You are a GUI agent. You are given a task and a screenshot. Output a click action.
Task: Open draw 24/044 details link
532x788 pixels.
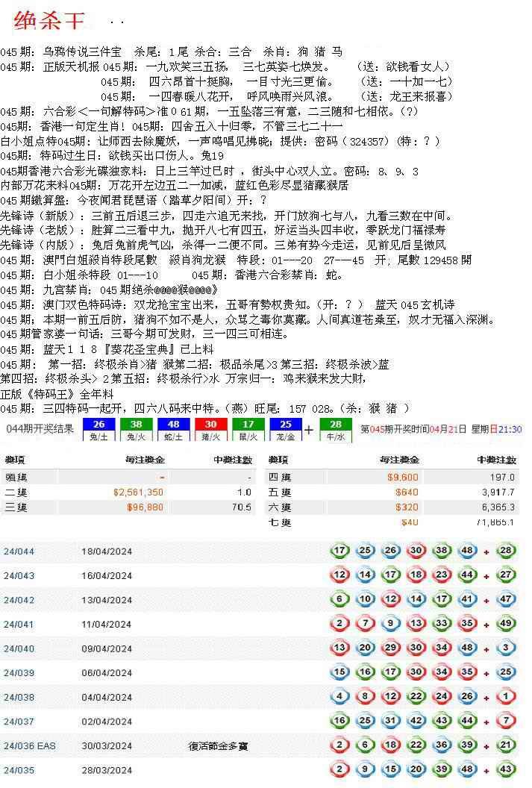coord(19,551)
